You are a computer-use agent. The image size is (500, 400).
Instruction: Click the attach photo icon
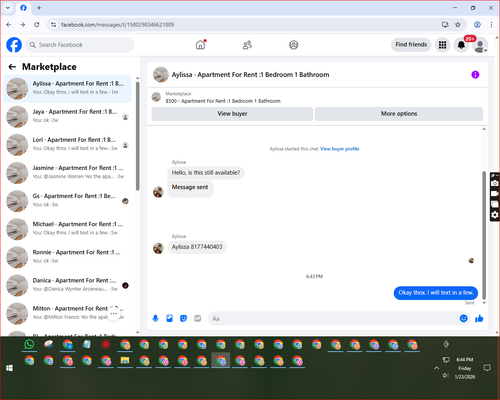click(169, 319)
